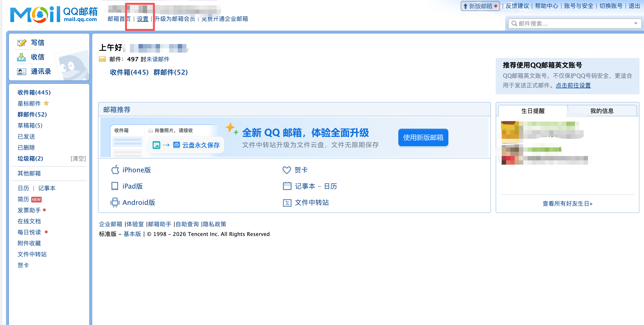Click the QQ Mail logo
644x325 pixels.
[x=54, y=15]
